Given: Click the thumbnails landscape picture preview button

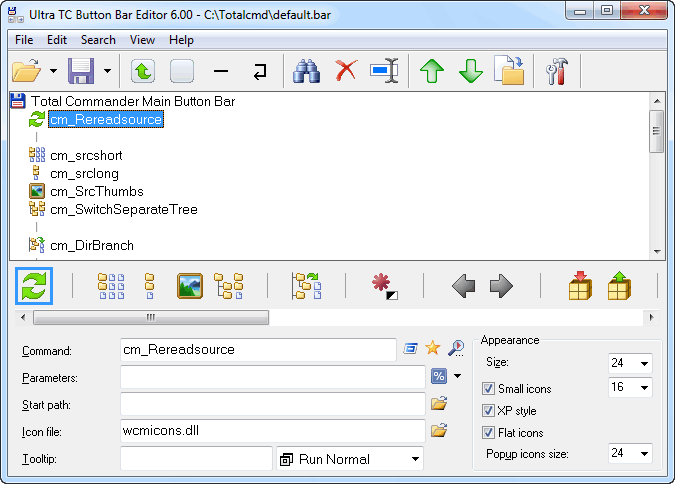Looking at the screenshot, I should coord(190,286).
